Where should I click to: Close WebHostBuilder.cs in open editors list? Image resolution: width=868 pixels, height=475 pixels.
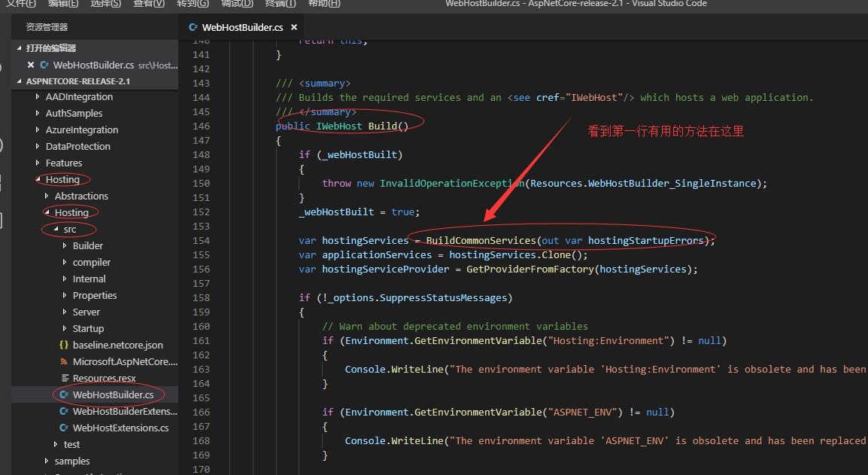(x=32, y=65)
